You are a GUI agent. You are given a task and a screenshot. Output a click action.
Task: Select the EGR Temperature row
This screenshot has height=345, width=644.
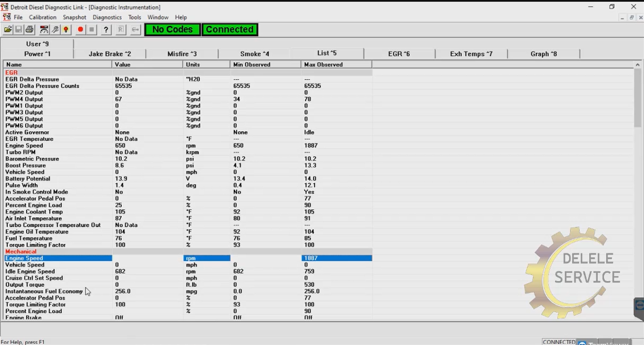[x=188, y=139]
